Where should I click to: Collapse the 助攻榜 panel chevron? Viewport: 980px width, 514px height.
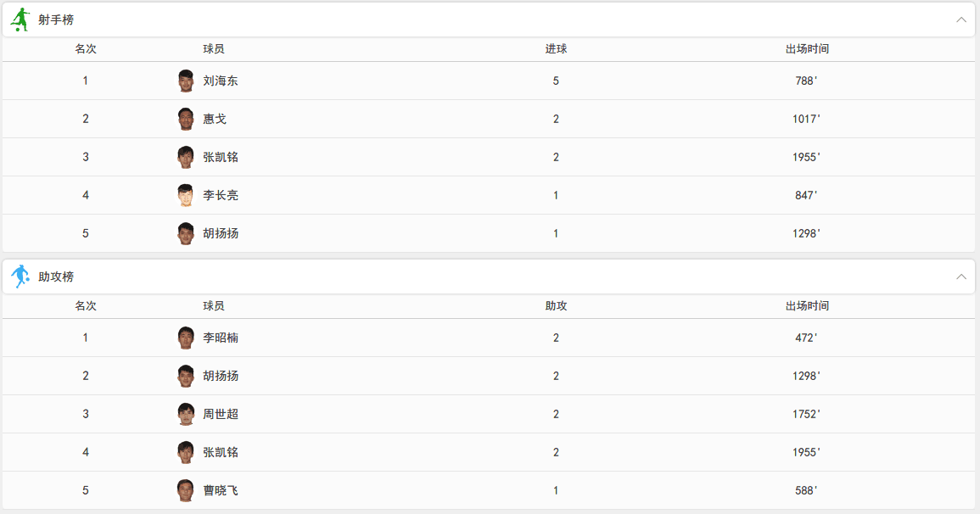961,277
